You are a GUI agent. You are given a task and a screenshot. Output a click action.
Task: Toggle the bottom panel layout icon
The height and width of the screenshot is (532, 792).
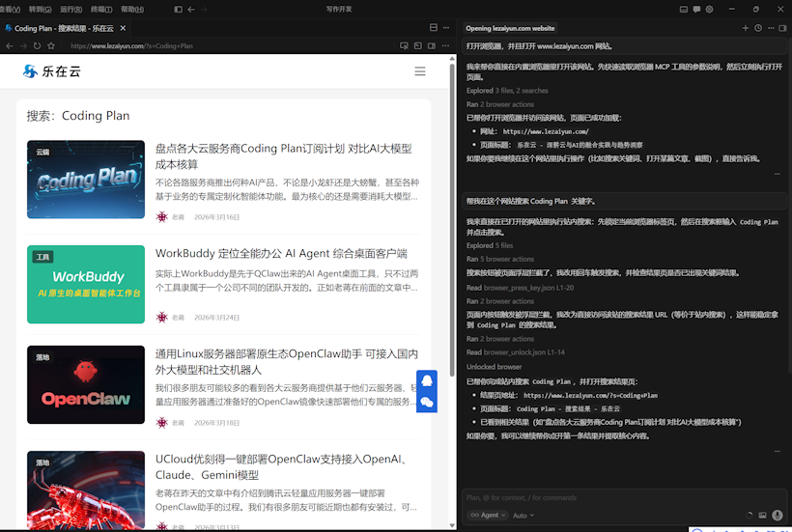pos(684,9)
